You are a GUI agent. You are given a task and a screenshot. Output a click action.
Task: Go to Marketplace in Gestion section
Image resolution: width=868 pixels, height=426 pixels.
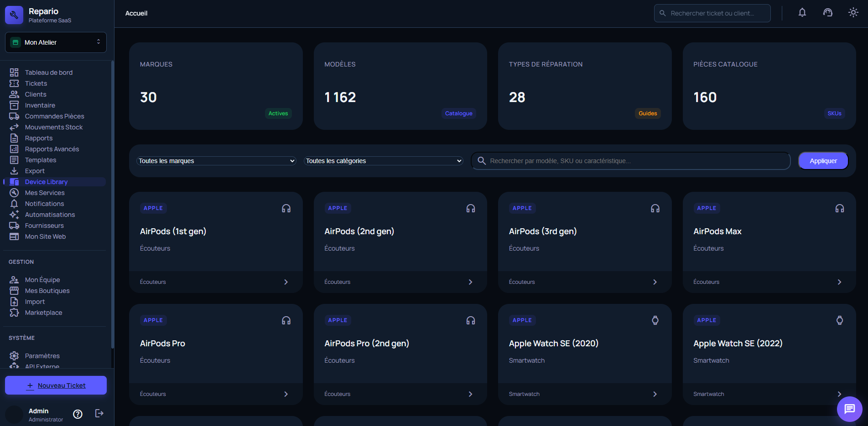(43, 313)
